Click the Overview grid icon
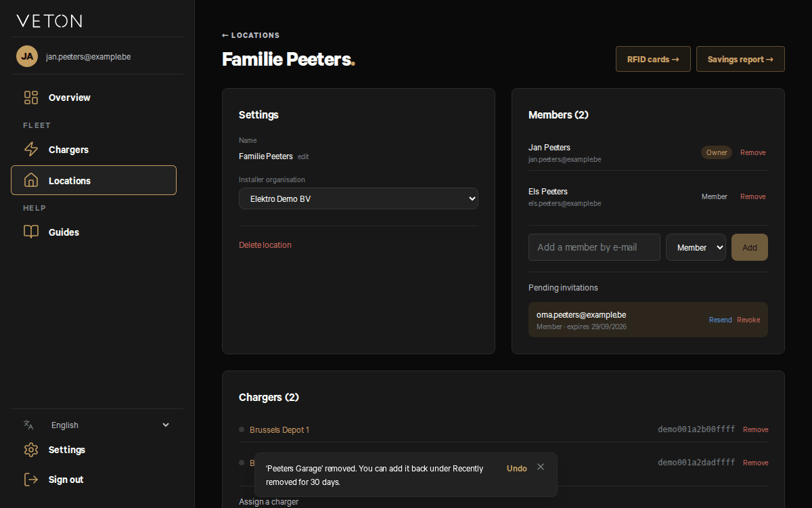Viewport: 812px width, 508px height. 31,98
